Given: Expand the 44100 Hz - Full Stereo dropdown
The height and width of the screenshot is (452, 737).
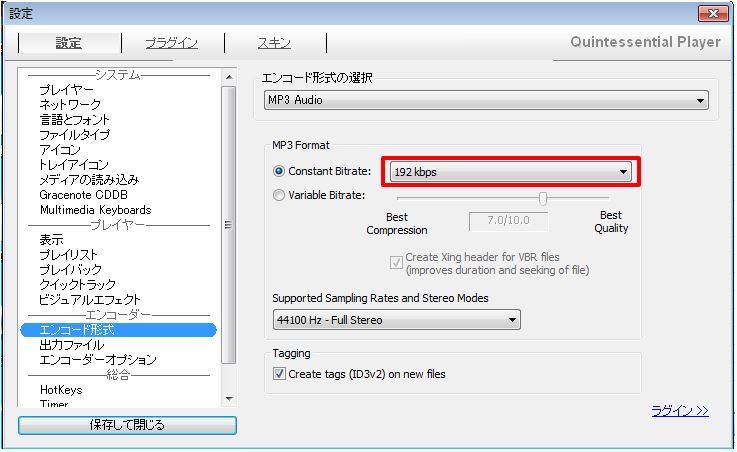Looking at the screenshot, I should (x=396, y=320).
